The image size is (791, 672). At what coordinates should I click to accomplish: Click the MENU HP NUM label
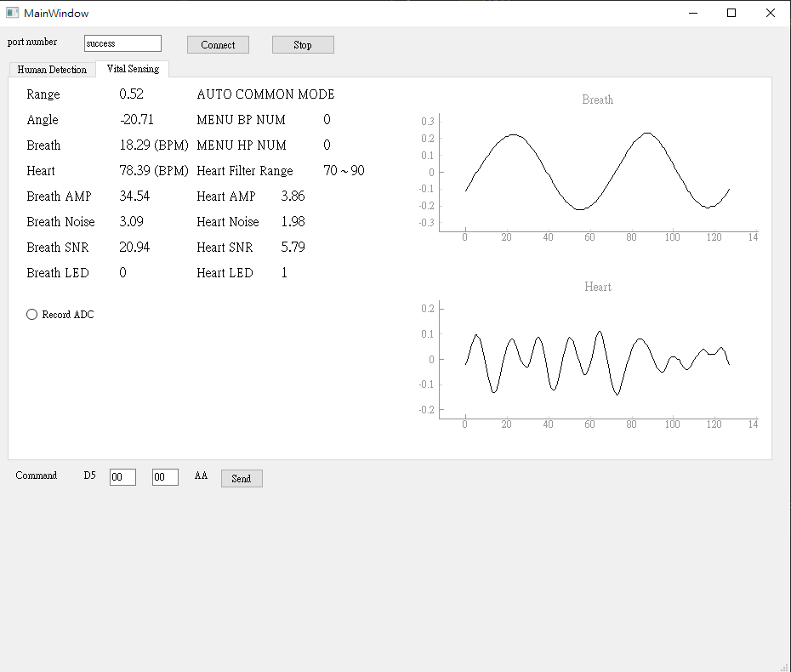pyautogui.click(x=242, y=145)
